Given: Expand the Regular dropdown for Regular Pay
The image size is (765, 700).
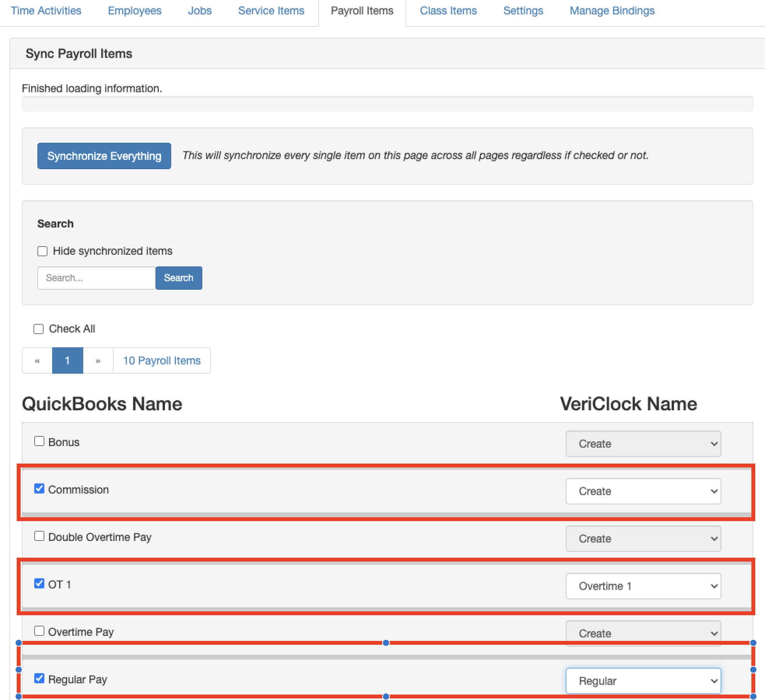Looking at the screenshot, I should click(643, 681).
